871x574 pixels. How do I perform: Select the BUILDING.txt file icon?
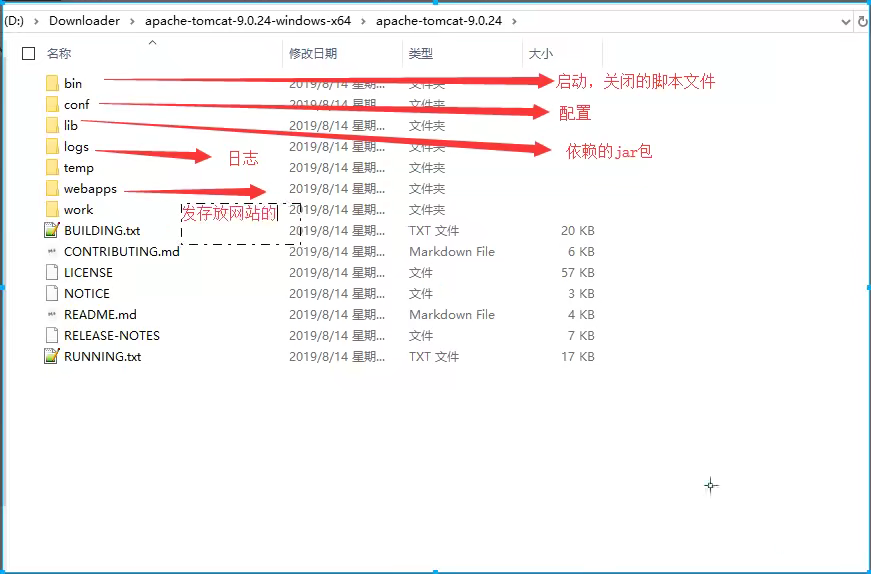point(52,230)
